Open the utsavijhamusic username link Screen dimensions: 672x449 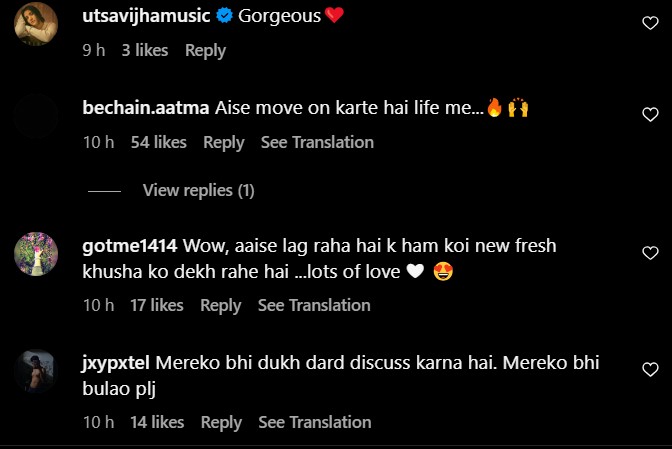click(144, 17)
